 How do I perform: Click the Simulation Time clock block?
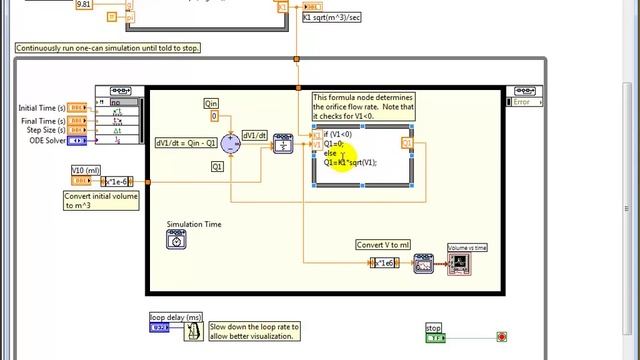tap(176, 239)
